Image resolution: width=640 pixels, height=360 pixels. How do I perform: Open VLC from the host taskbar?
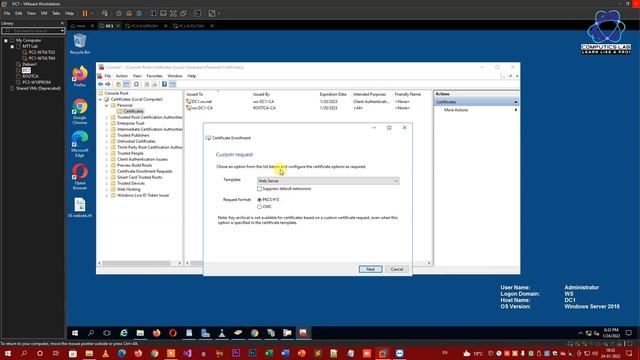(x=105, y=353)
